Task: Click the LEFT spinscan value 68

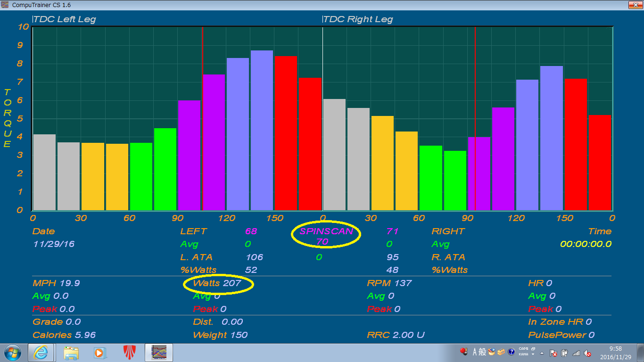Action: 251,231
